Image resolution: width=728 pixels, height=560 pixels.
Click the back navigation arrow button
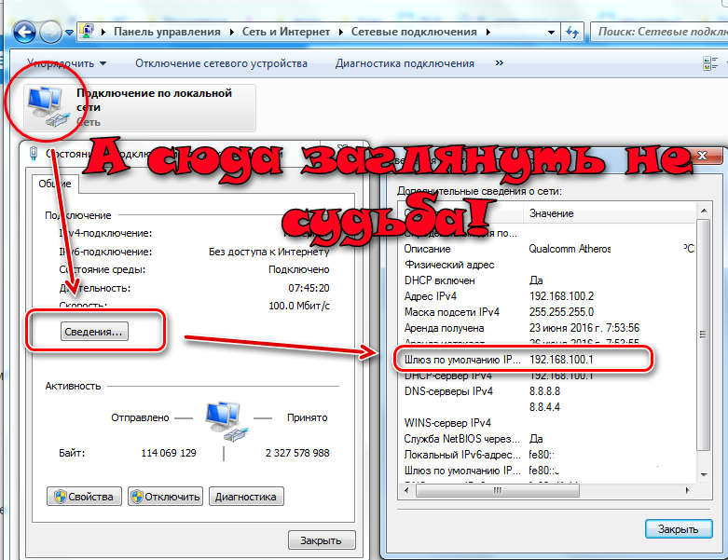(24, 31)
